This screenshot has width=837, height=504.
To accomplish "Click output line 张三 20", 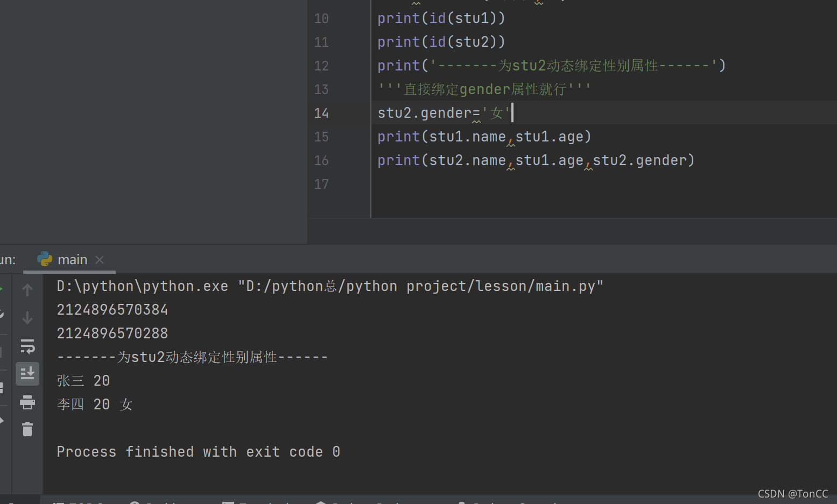I will (83, 381).
